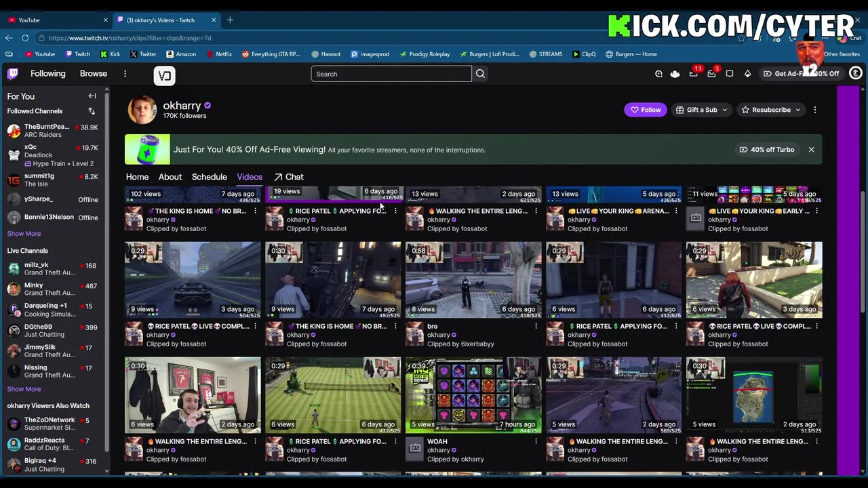Click the search magnifier button

pos(480,74)
